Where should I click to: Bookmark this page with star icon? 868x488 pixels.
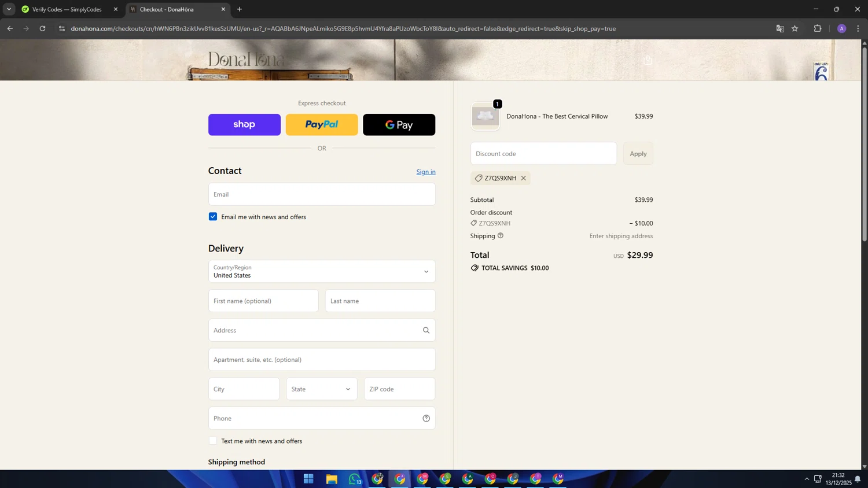pyautogui.click(x=795, y=28)
